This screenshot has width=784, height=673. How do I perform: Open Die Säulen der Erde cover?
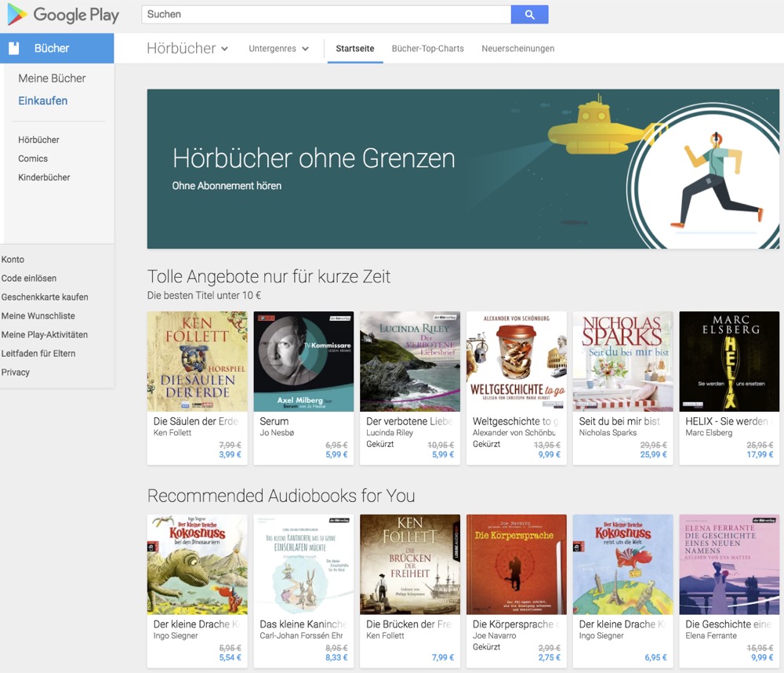197,362
